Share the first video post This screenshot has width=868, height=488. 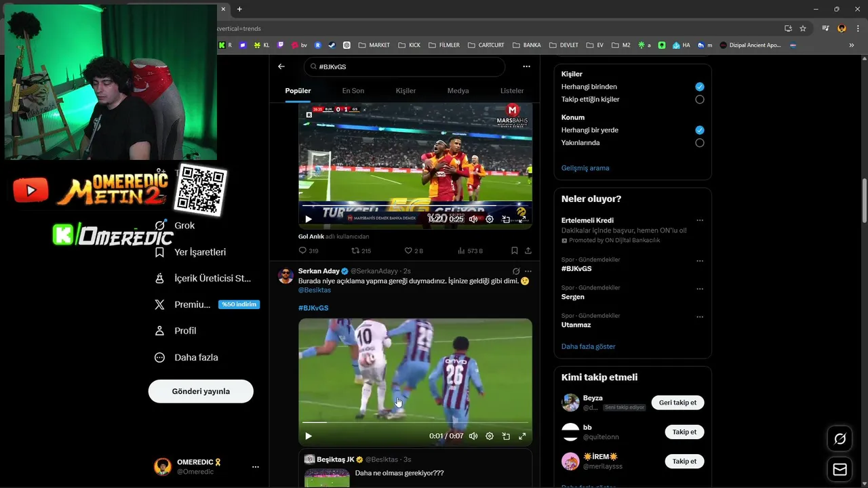pyautogui.click(x=528, y=251)
